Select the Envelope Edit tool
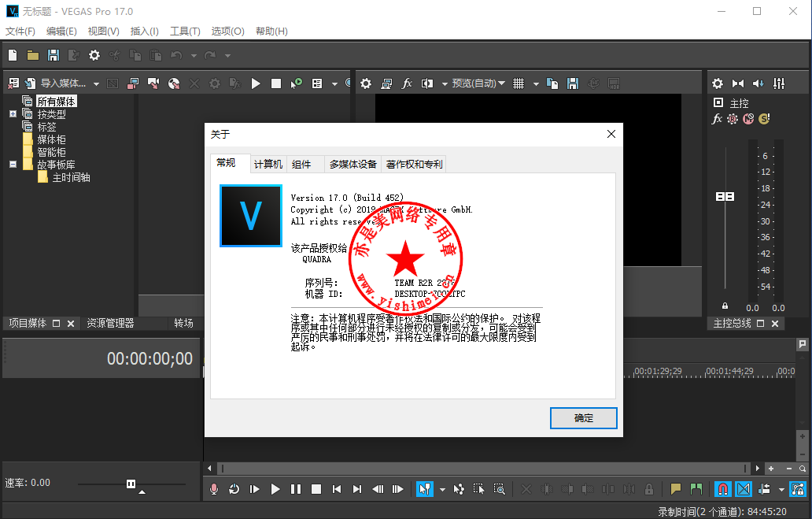The height and width of the screenshot is (519, 812). coord(459,489)
